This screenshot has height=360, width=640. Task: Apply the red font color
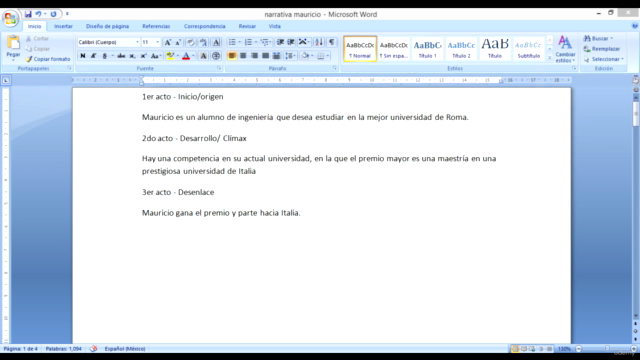click(186, 56)
